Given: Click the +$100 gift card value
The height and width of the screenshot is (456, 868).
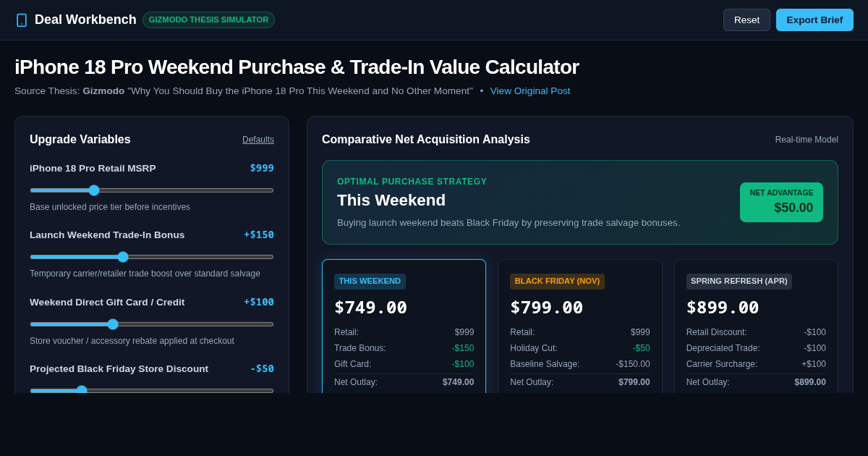Looking at the screenshot, I should coord(259,302).
